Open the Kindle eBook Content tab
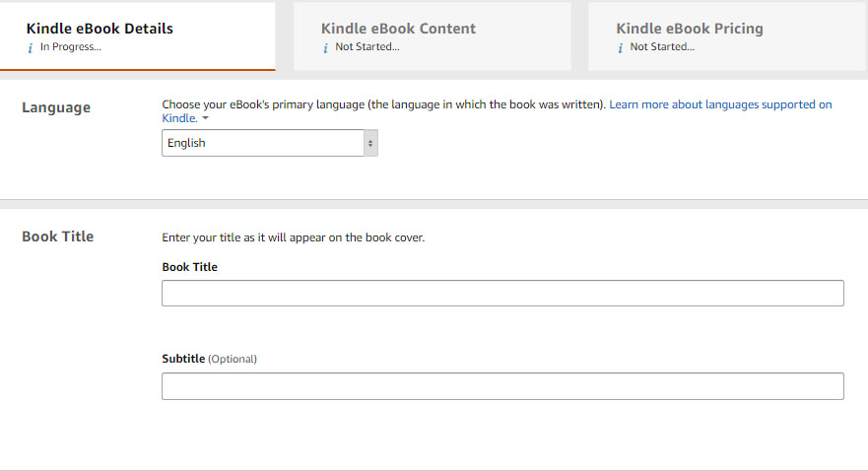 [x=433, y=36]
